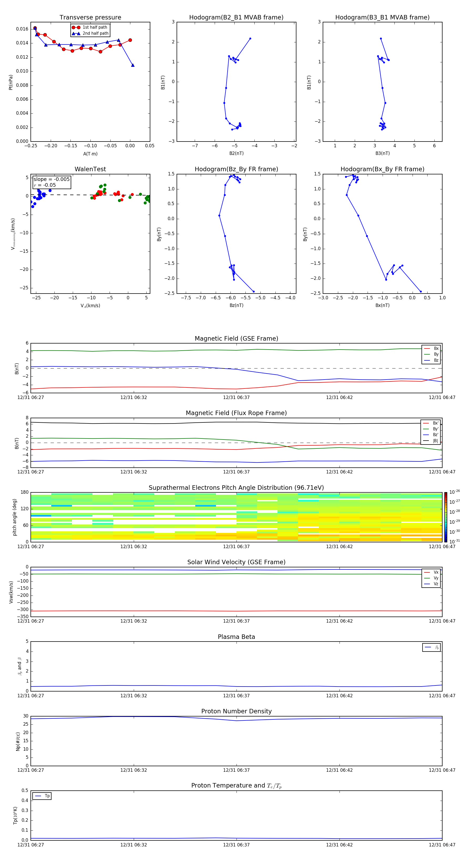Click the 'Hodogram(B2_B1 MVAB frame)' title
This screenshot has height=868, width=473.
click(x=236, y=17)
